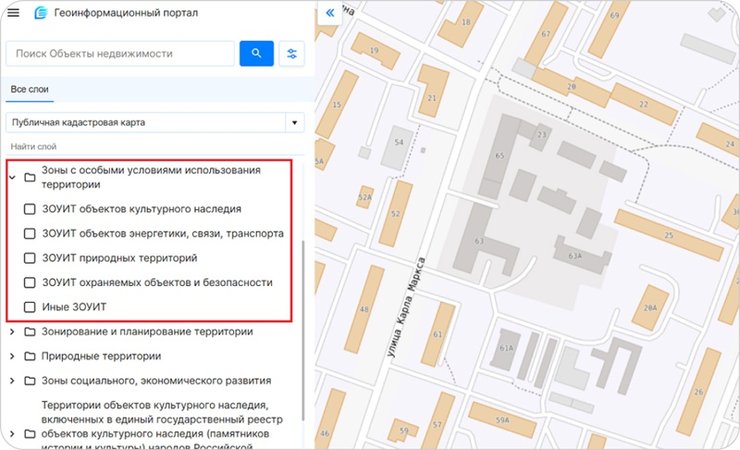The width and height of the screenshot is (740, 450).
Task: Click folder icon of Зонирование и планирование территории
Action: (x=30, y=332)
